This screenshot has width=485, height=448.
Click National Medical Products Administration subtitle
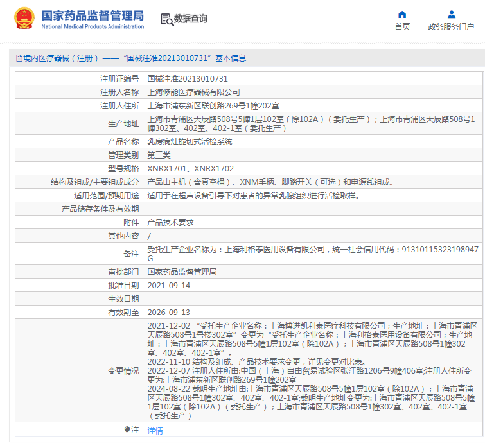click(93, 26)
